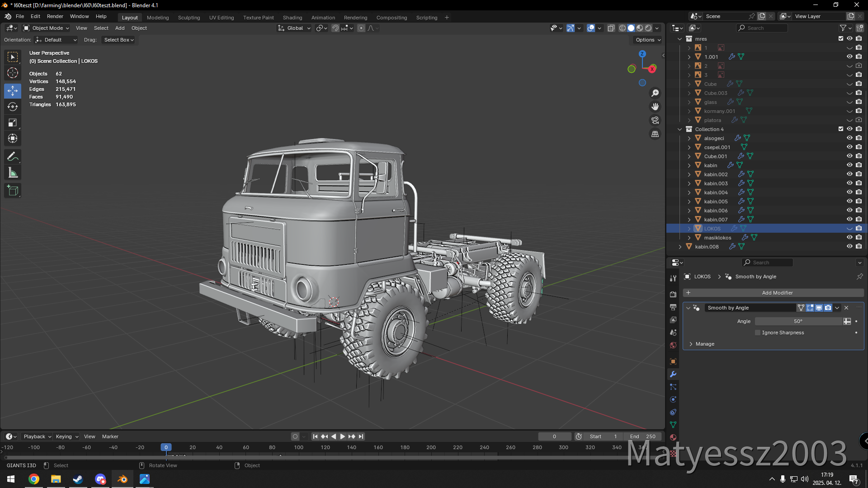
Task: Click the Add Cube tool
Action: coord(13,191)
